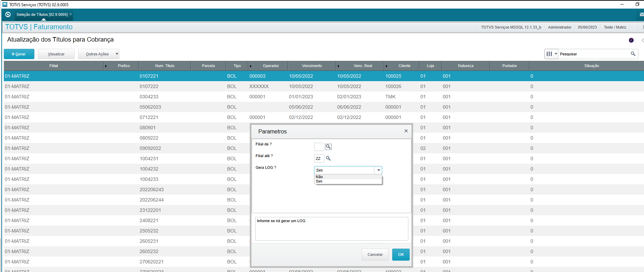
Task: Switch to Seleção de Títulos tab
Action: point(42,14)
